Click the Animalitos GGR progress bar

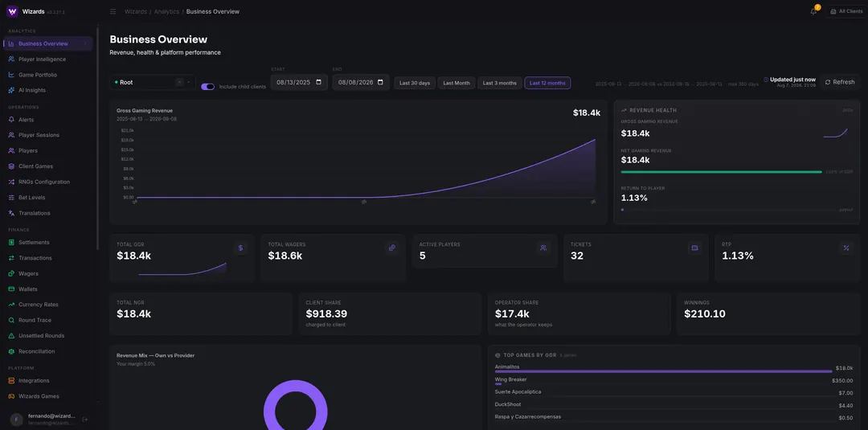click(x=663, y=371)
